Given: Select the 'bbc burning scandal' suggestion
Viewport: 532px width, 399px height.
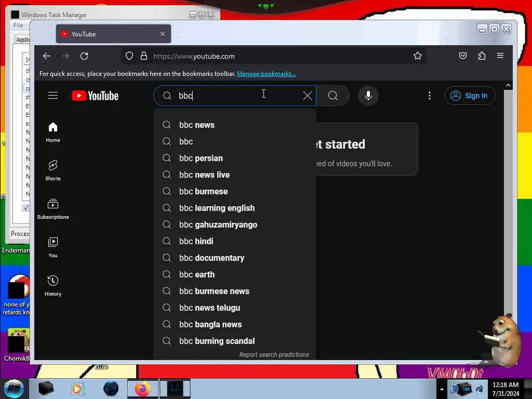Looking at the screenshot, I should pos(235,341).
